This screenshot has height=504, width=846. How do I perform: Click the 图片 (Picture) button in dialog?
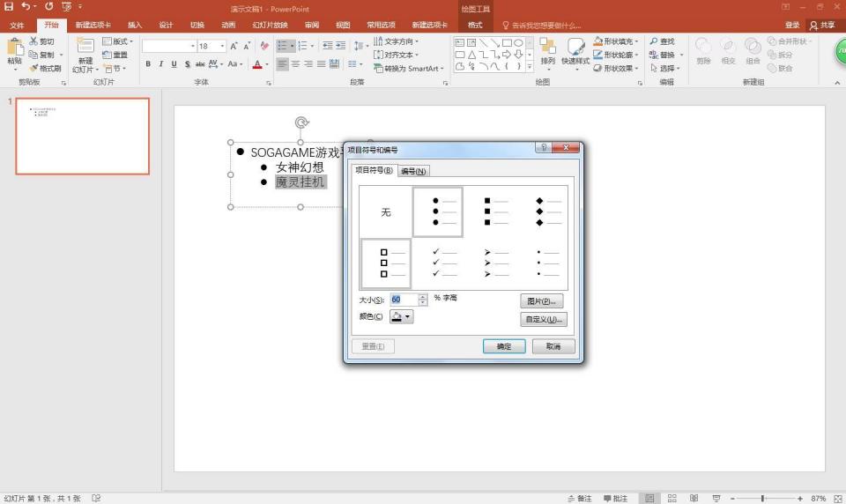coord(542,301)
